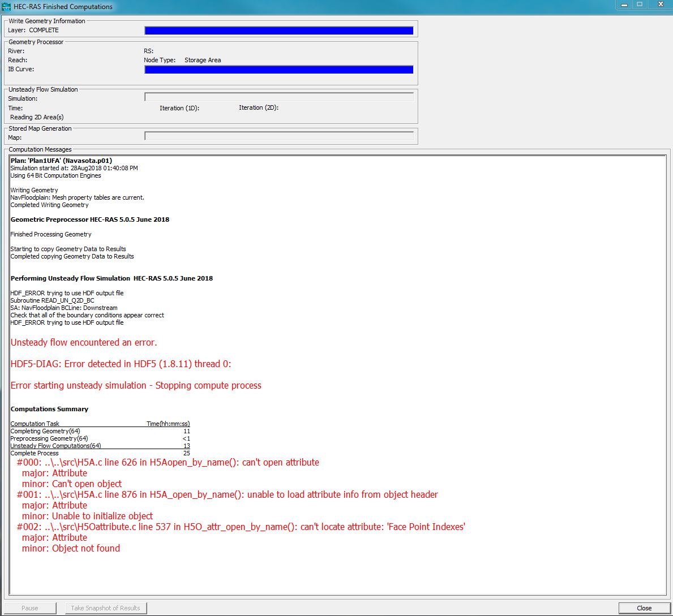Click 'Complete Process' summary row

[x=100, y=453]
